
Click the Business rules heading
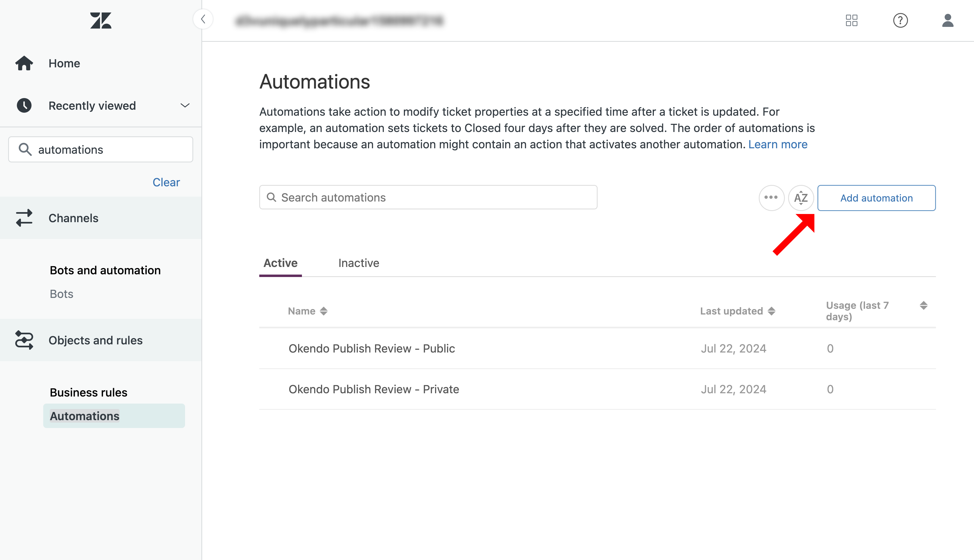point(89,392)
